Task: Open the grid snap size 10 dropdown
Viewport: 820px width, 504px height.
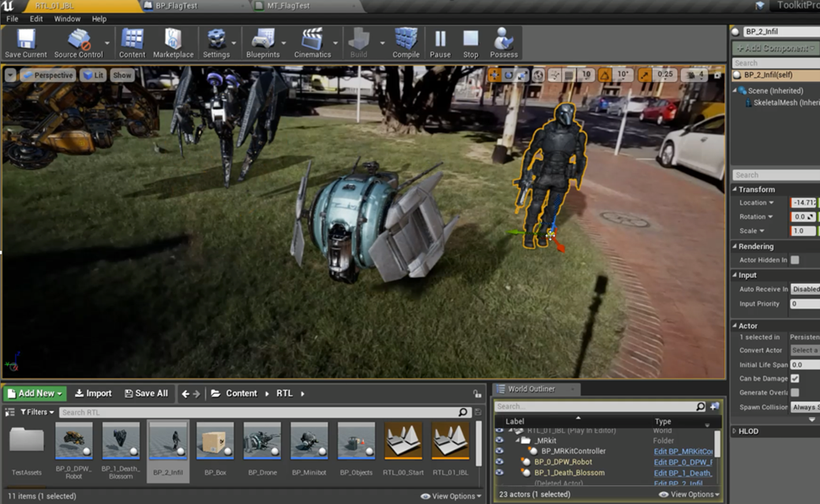Action: 586,74
